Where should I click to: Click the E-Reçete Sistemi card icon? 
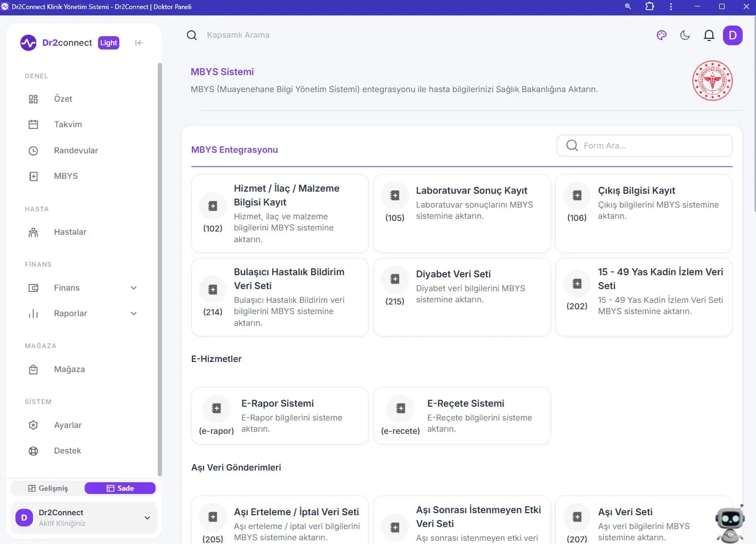pos(401,408)
